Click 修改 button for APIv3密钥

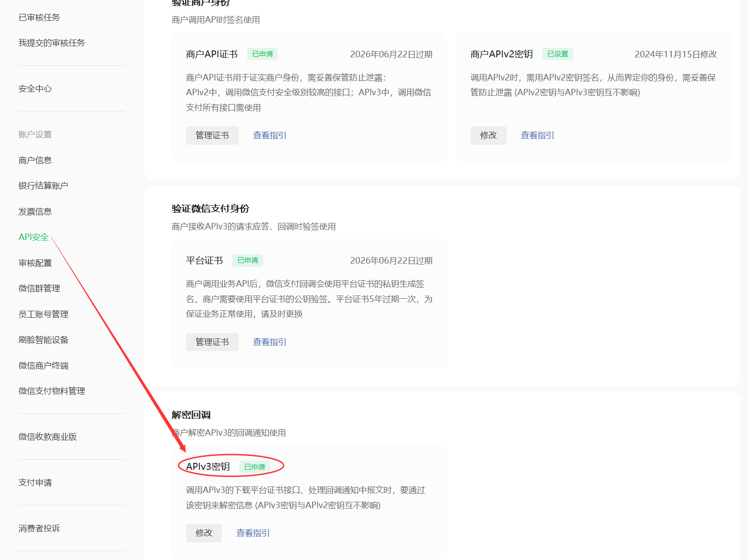click(x=204, y=533)
